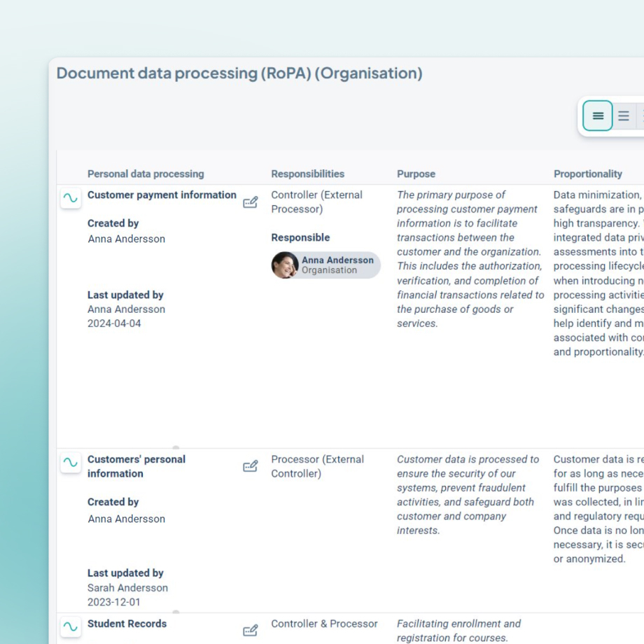The height and width of the screenshot is (644, 644).
Task: Grab the resize handle above Student Records row
Action: click(176, 612)
